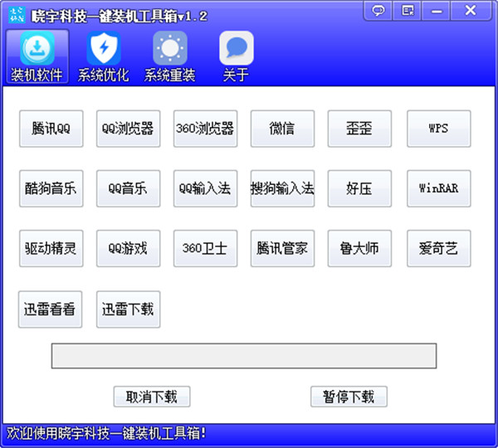Download 360浏览器
The image size is (498, 448).
coord(205,129)
